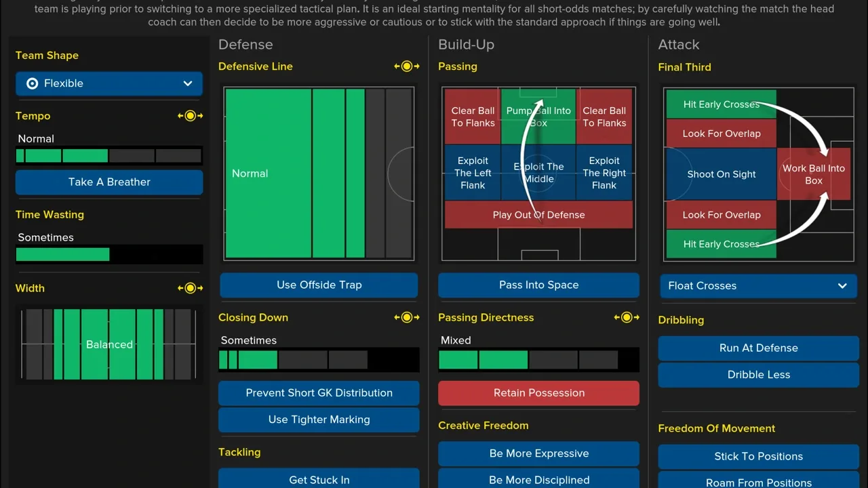868x488 pixels.
Task: Click the Closing Down adjust arrows icon
Action: coord(407,317)
